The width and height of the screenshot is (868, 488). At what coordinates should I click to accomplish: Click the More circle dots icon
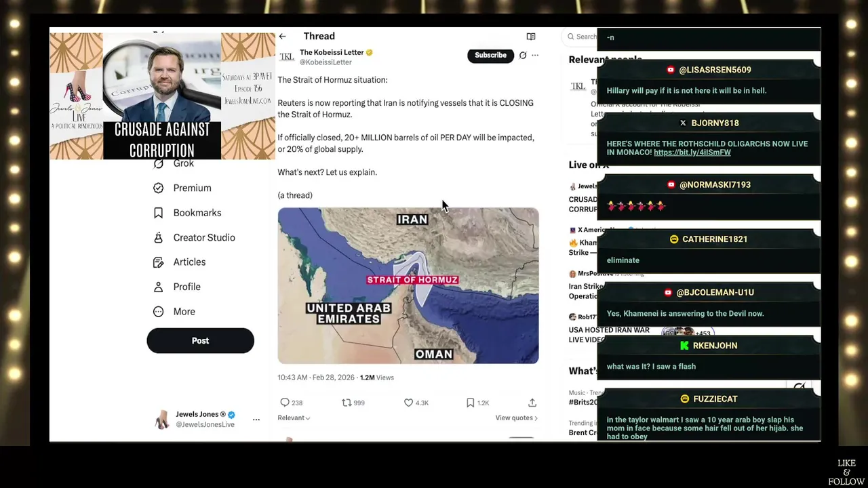pyautogui.click(x=158, y=312)
